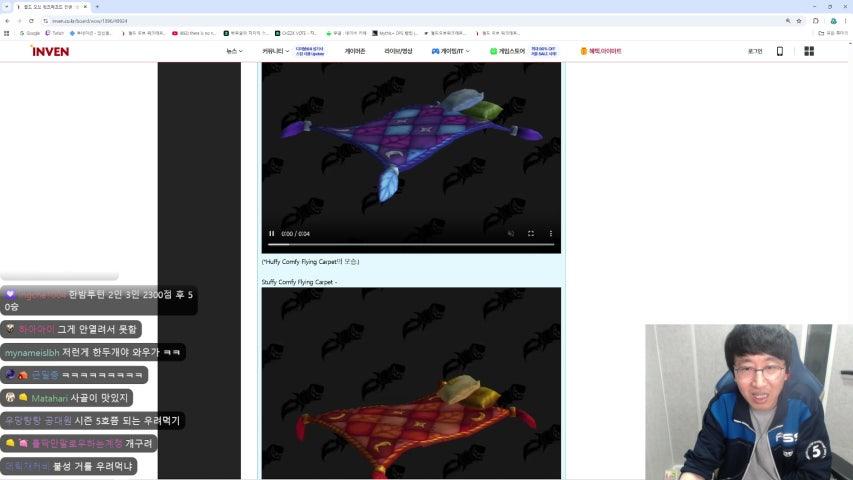Go back with browser back arrow
Image resolution: width=853 pixels, height=480 pixels.
(7, 21)
